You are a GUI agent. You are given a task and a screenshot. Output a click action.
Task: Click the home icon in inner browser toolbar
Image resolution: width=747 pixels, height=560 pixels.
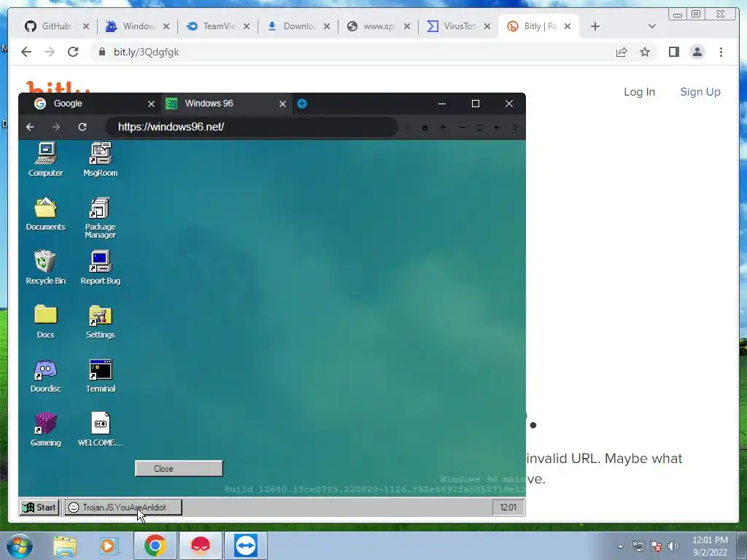tap(425, 128)
